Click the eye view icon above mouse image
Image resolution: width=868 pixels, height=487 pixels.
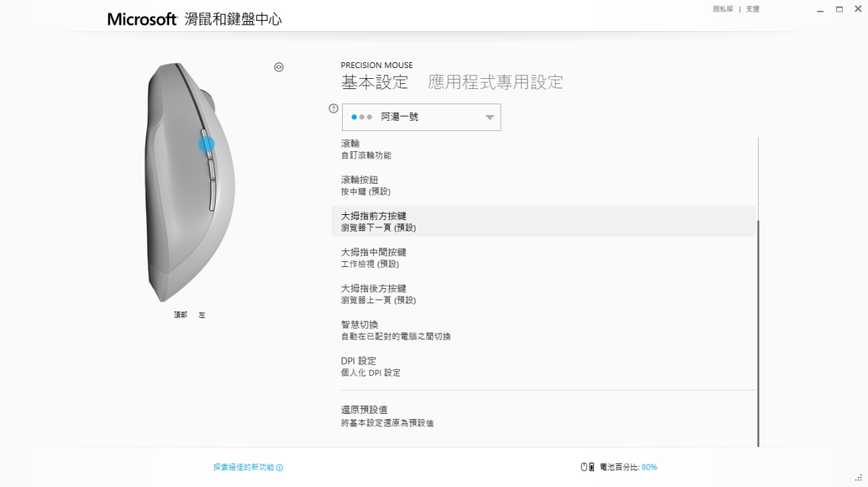[279, 67]
